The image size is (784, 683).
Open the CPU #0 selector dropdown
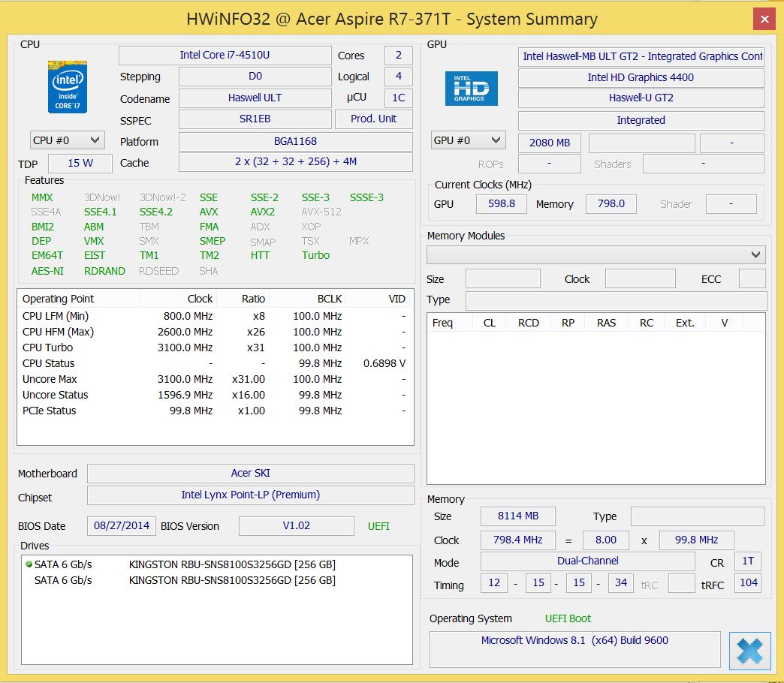67,140
